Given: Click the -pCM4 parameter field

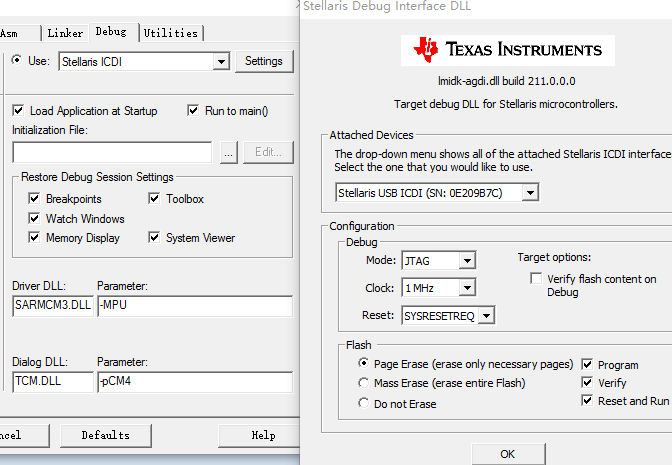Looking at the screenshot, I should click(x=195, y=381).
